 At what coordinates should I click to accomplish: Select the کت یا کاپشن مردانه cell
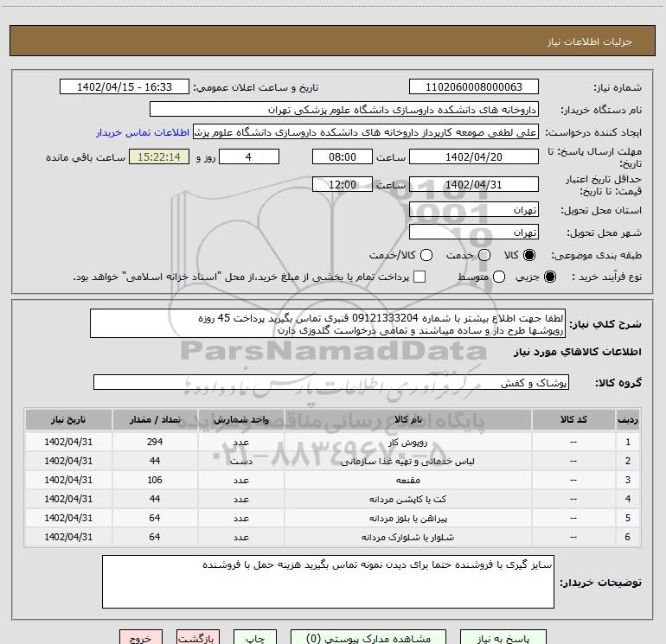[407, 500]
